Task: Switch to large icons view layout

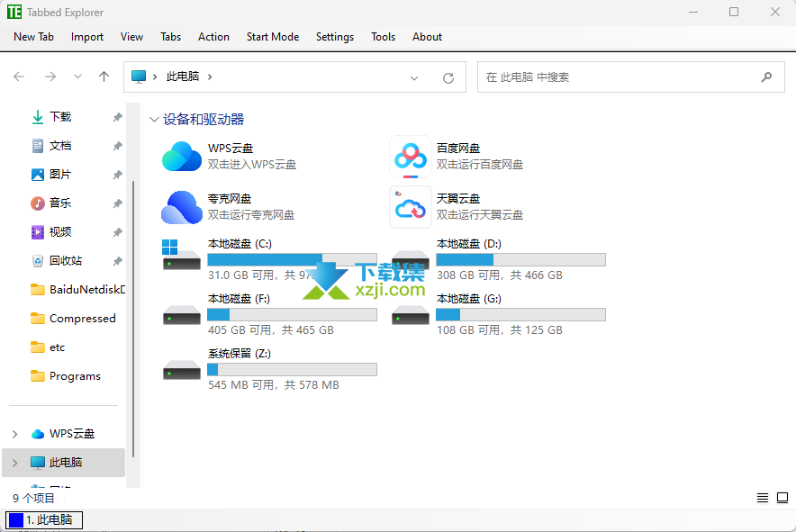Action: point(782,498)
